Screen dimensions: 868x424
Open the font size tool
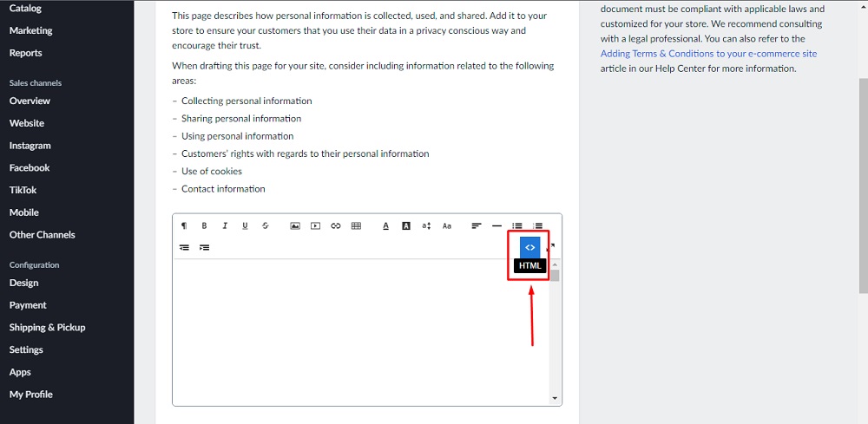(x=426, y=225)
